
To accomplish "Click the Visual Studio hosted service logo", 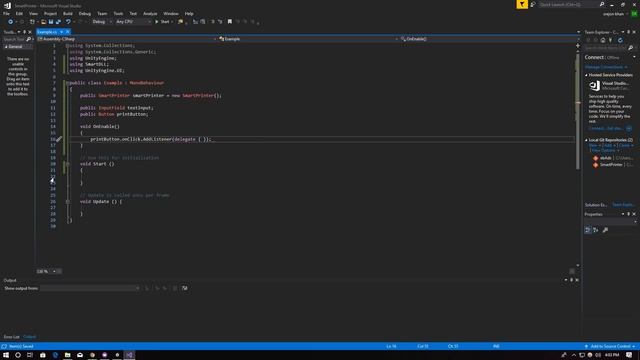I will pyautogui.click(x=594, y=86).
